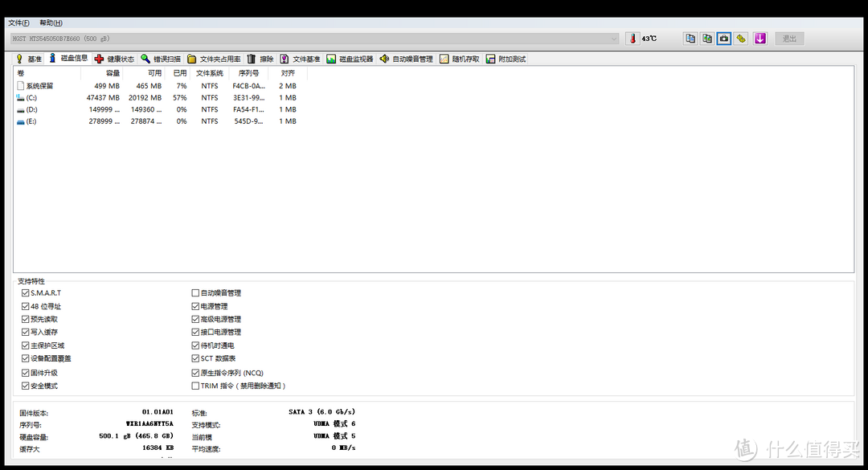Click the 附加测试 tab icon
The height and width of the screenshot is (470, 868).
click(490, 59)
